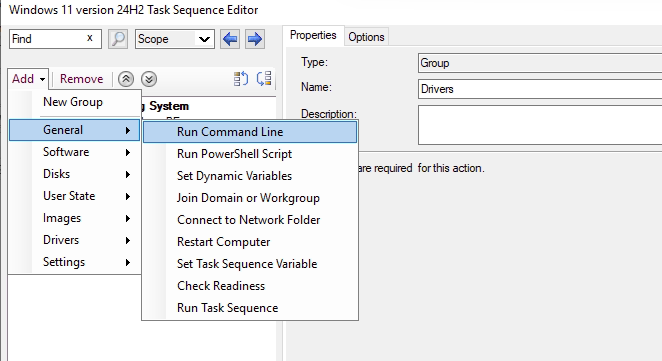Move step up with double-chevron up icon
662x361 pixels.
(126, 79)
